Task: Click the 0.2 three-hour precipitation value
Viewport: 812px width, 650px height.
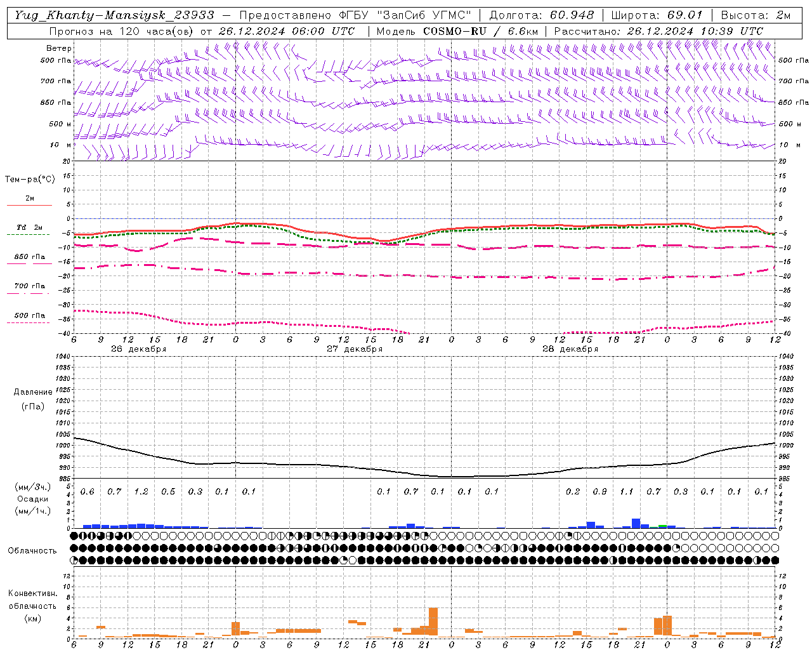Action: pyautogui.click(x=572, y=492)
